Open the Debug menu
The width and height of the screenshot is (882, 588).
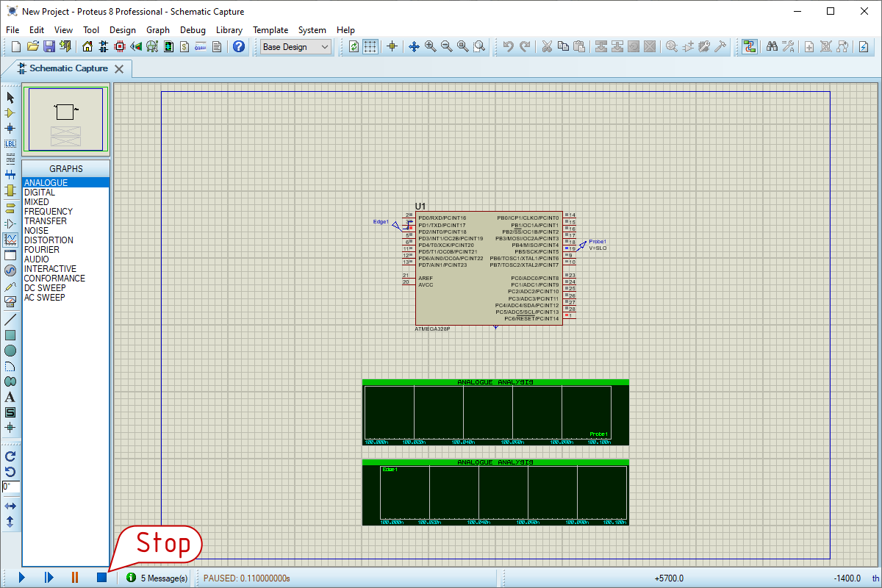point(193,30)
